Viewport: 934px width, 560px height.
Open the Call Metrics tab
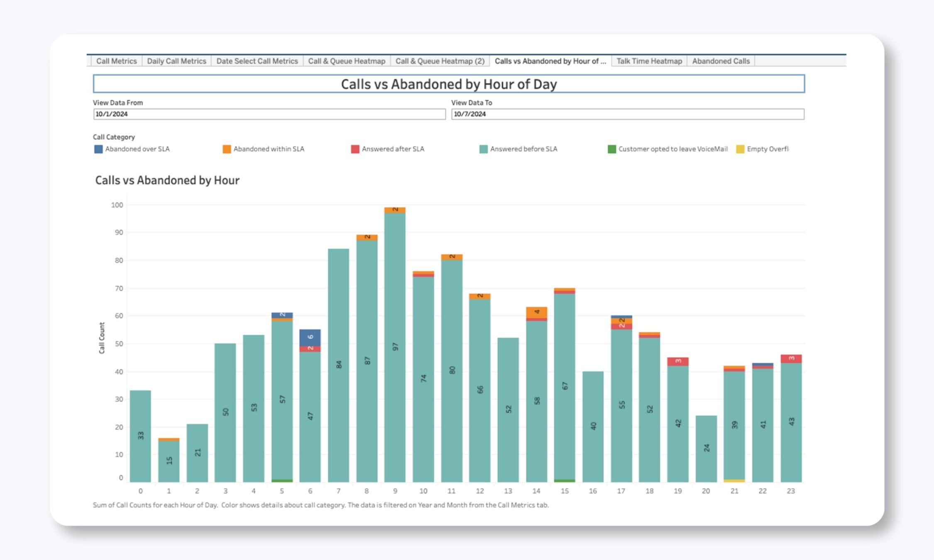point(116,61)
